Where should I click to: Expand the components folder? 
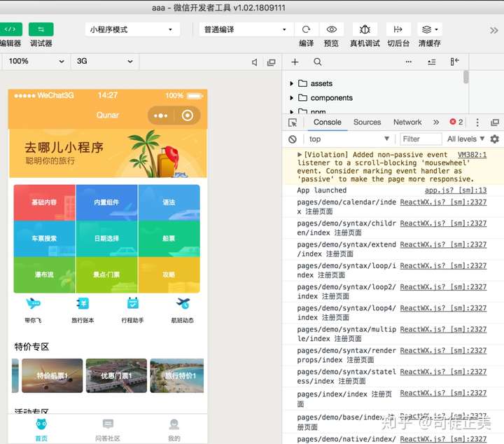pos(291,98)
